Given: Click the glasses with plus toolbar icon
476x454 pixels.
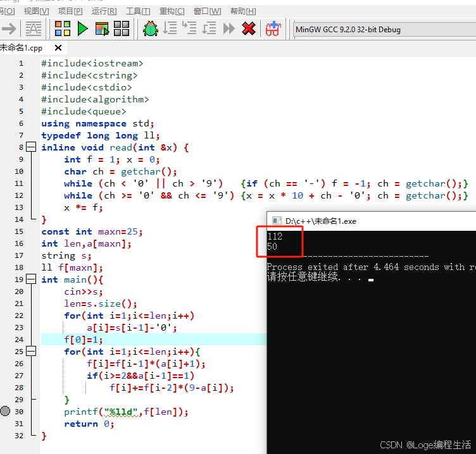Looking at the screenshot, I should pyautogui.click(x=273, y=28).
